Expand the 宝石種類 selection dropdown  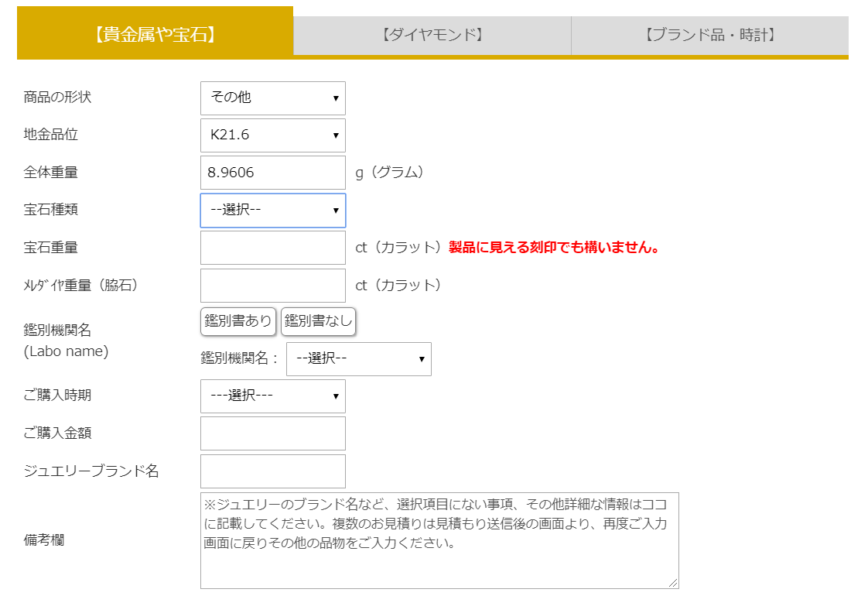point(273,211)
